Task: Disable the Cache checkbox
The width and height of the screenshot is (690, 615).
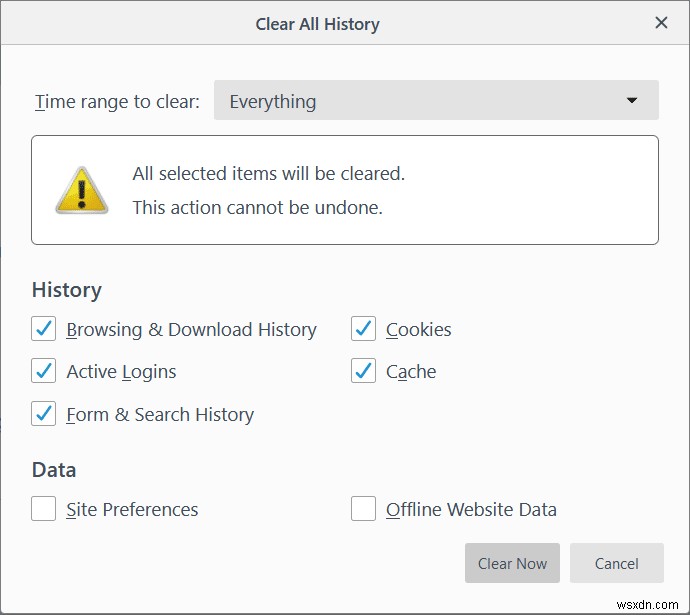Action: tap(363, 371)
